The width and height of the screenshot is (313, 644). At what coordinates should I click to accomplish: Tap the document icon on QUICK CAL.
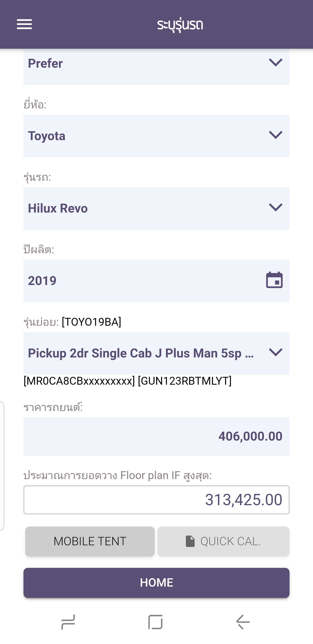pos(190,541)
